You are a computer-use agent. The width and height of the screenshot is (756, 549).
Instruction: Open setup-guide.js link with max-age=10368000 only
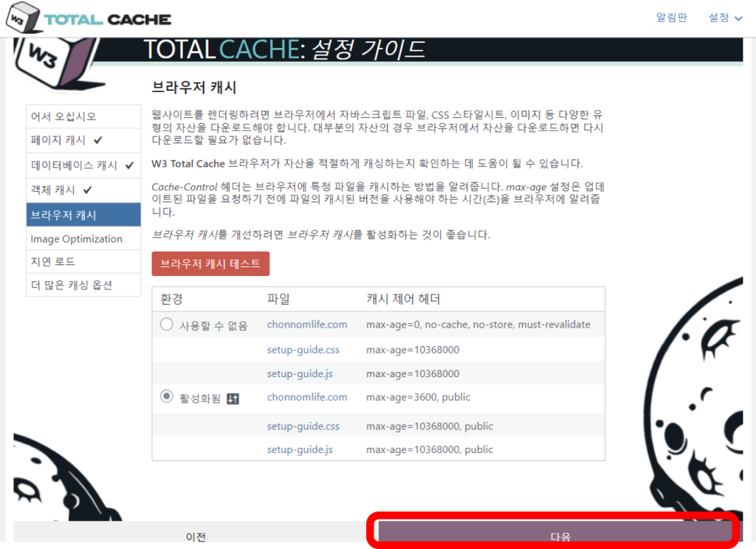(x=300, y=373)
